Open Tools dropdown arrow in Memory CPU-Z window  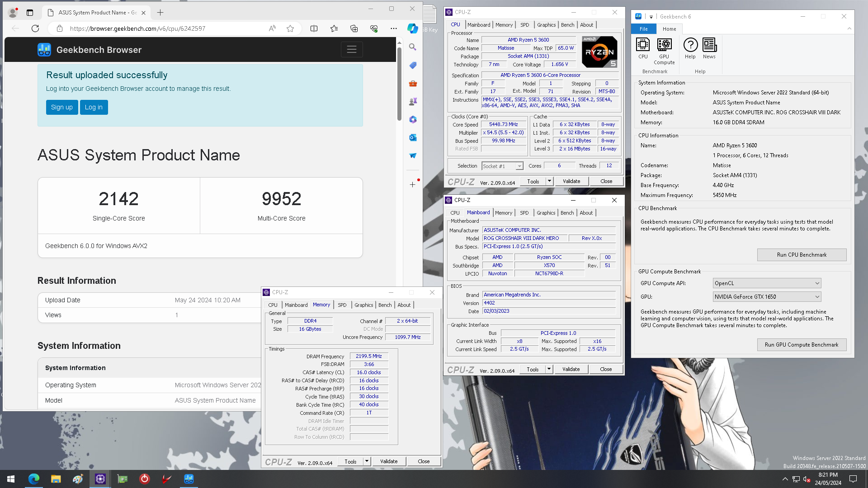pos(367,461)
